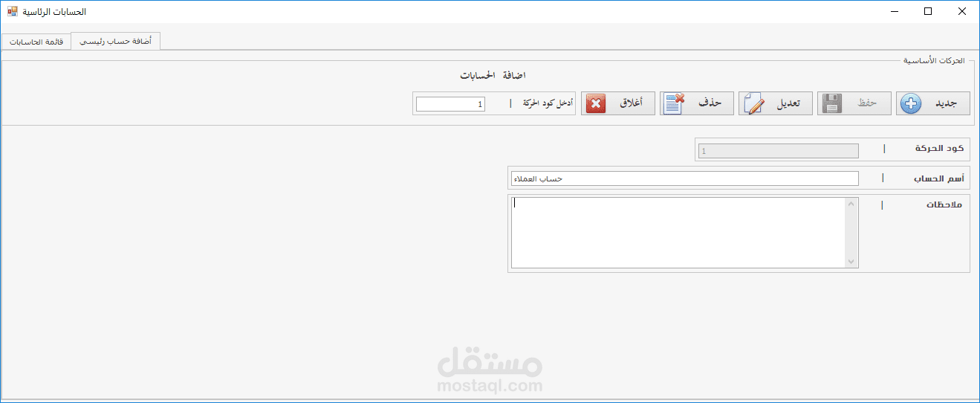Click the red X icon for أغلاق
Image resolution: width=980 pixels, height=403 pixels.
pyautogui.click(x=596, y=104)
